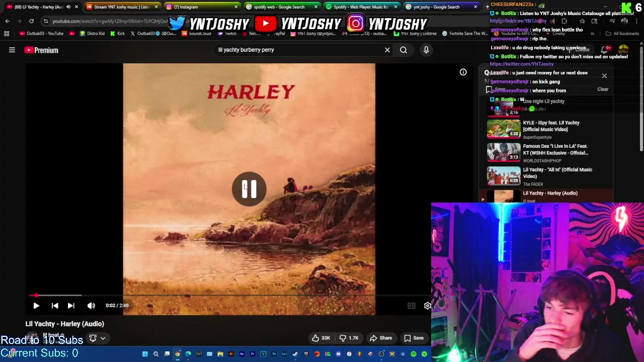Expand hidden bookmarks overflow chevron
Image resolution: width=644 pixels, height=362 pixels.
[x=592, y=34]
